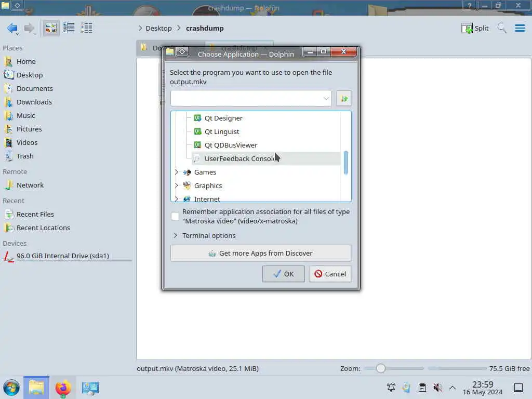Open Dolphin file manager from taskbar
The height and width of the screenshot is (399, 532).
(36, 388)
